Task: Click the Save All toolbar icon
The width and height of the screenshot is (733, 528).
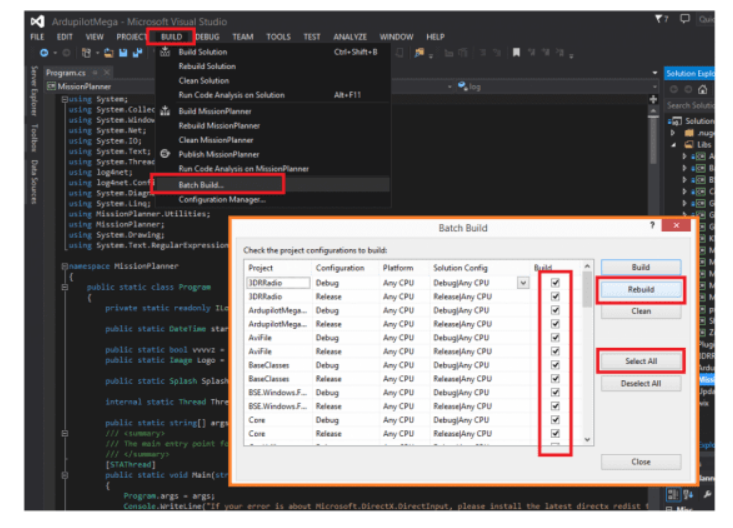Action: coord(137,53)
